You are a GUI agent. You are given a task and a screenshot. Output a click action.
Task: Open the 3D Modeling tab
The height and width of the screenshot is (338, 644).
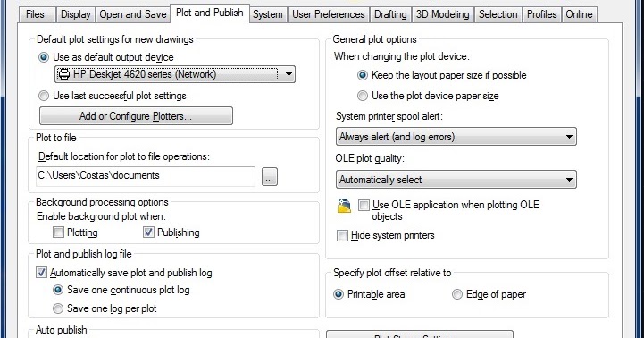[442, 14]
